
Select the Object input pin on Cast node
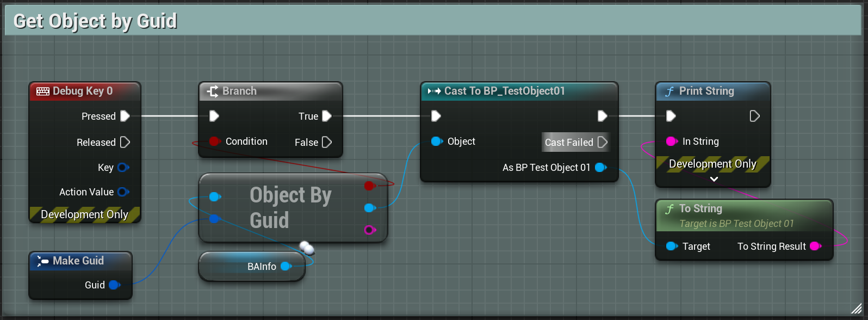point(437,141)
